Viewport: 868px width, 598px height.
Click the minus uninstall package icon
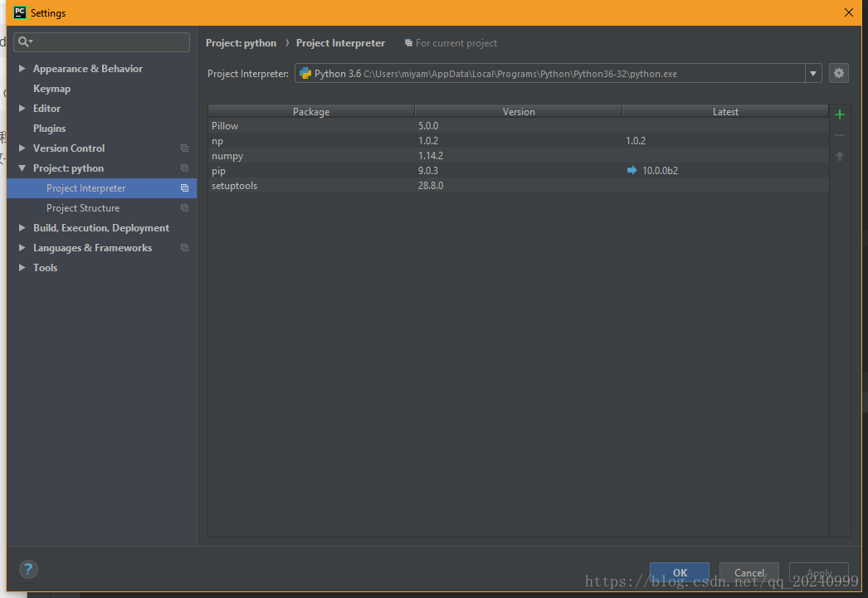839,135
